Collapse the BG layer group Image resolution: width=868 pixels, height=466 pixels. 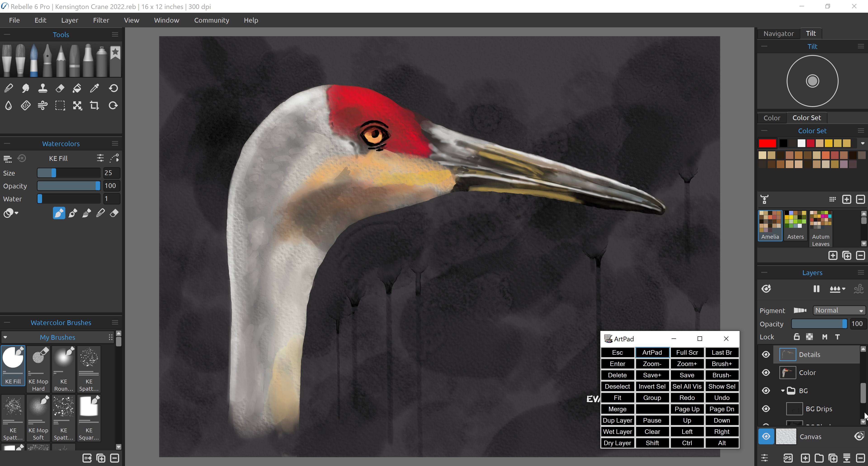click(x=783, y=390)
